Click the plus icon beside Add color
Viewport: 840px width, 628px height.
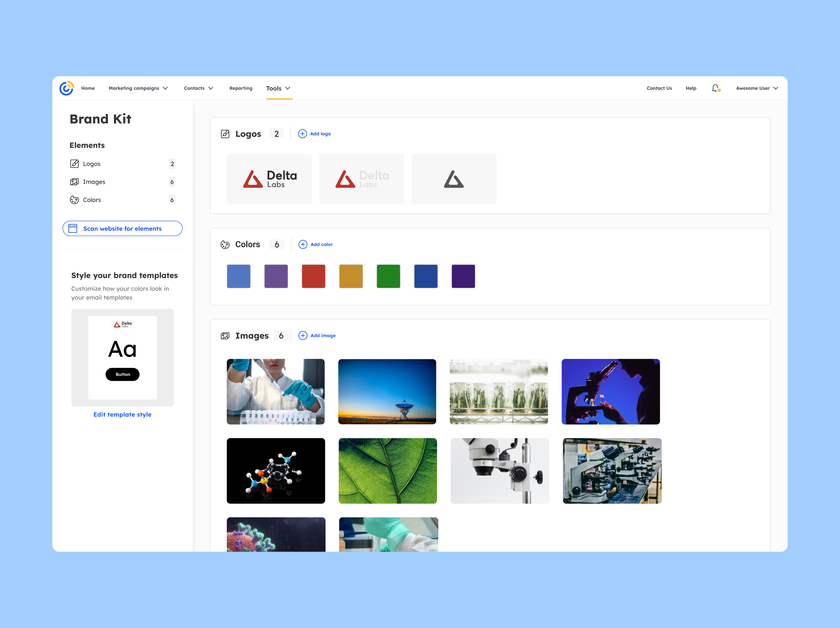(x=303, y=244)
